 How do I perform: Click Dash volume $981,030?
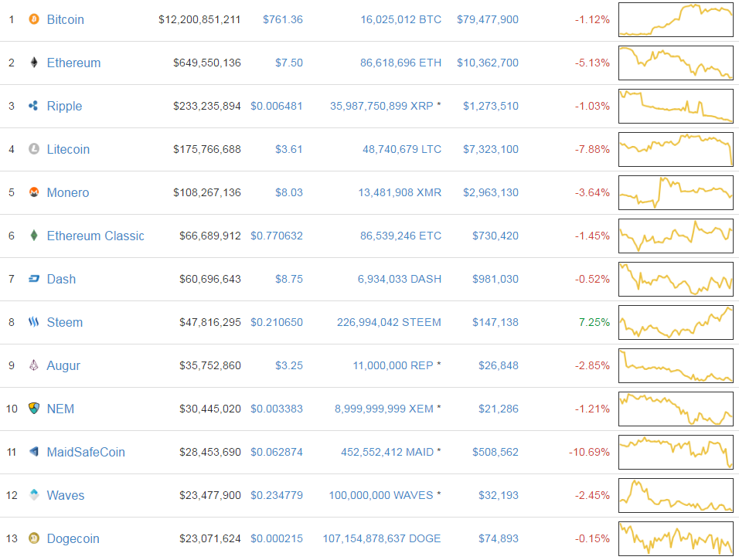(x=496, y=280)
